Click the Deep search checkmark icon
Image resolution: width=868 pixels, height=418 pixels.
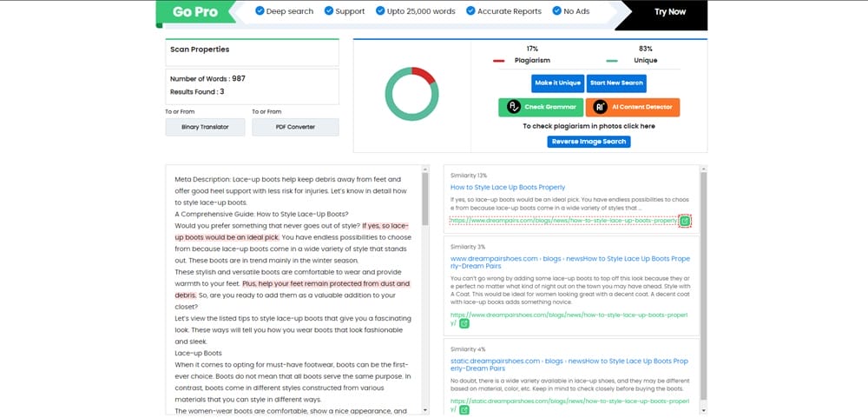[260, 10]
